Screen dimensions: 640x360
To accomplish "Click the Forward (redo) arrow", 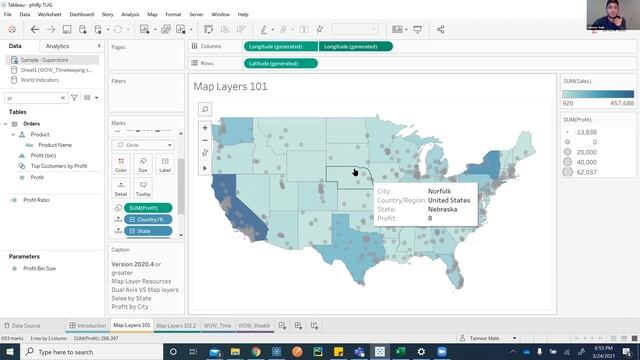I will (x=51, y=29).
